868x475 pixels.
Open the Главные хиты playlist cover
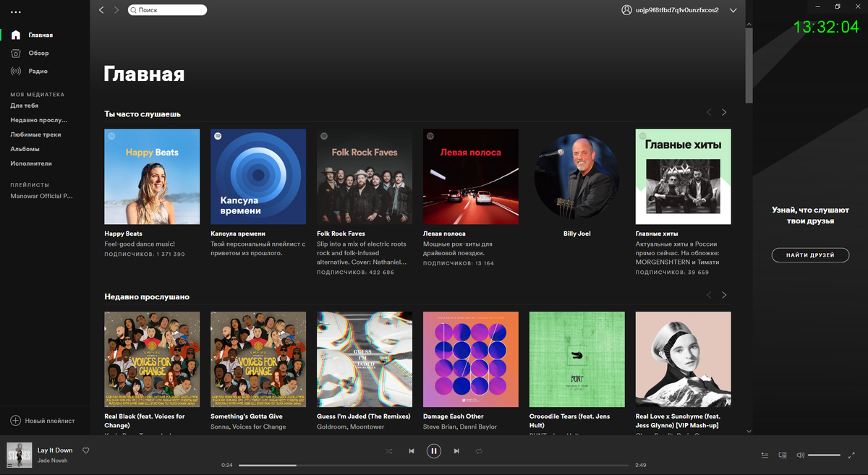click(683, 176)
